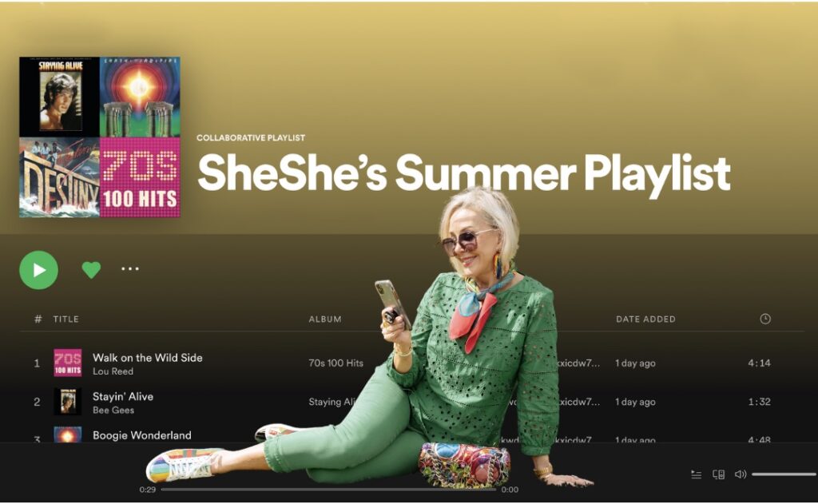Click the Boogie Wonderland track thumbnail

click(68, 435)
